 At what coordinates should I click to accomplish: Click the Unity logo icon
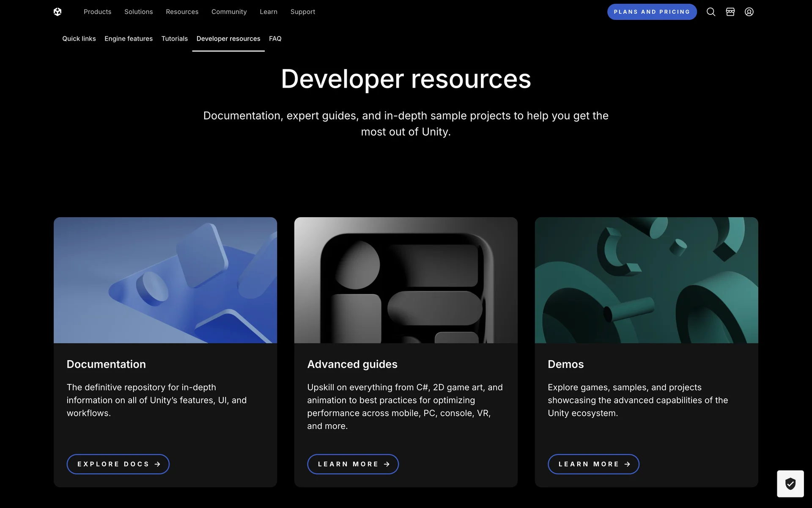point(58,12)
